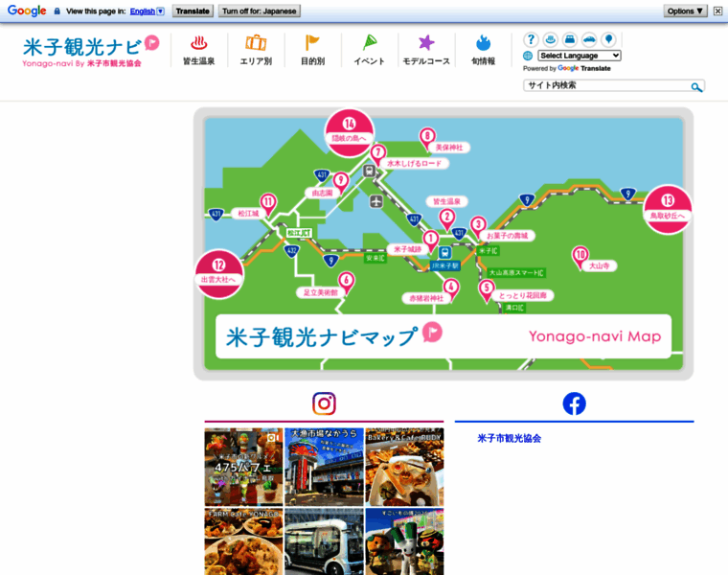Select map pin 5 とっとり花回廊
The image size is (728, 575).
point(486,289)
